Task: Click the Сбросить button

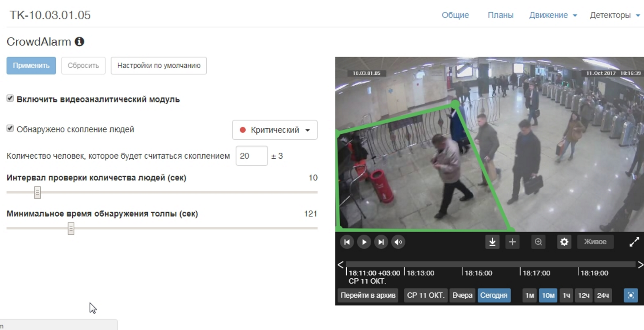Action: (x=83, y=66)
